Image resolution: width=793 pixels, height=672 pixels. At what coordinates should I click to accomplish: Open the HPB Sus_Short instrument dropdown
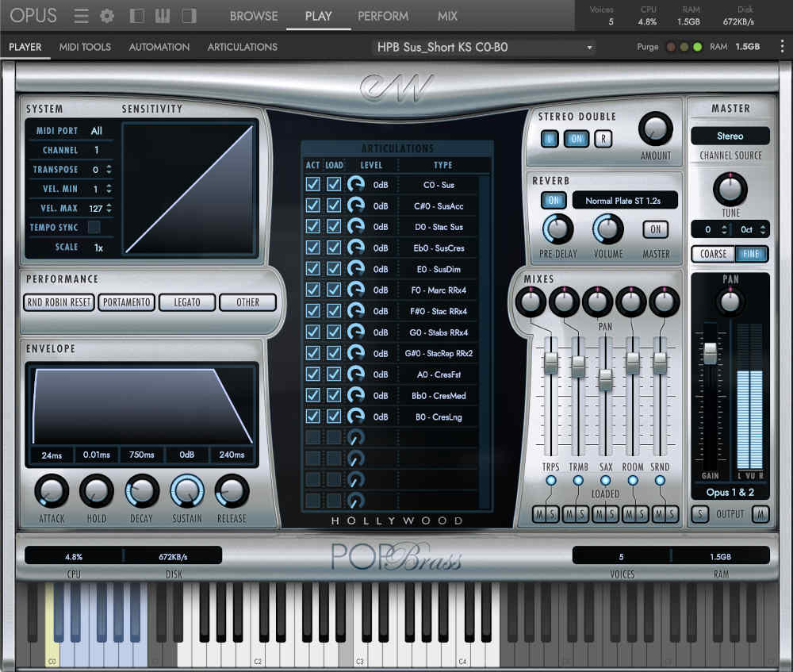click(485, 48)
